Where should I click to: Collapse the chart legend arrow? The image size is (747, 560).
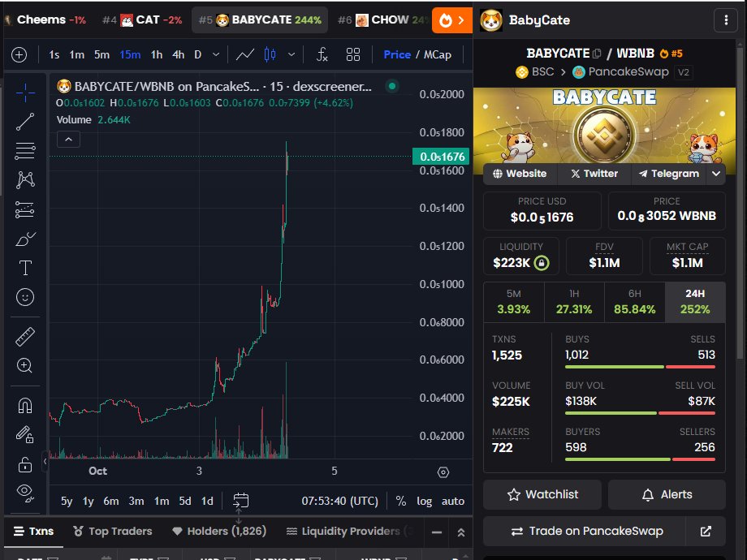(x=68, y=140)
